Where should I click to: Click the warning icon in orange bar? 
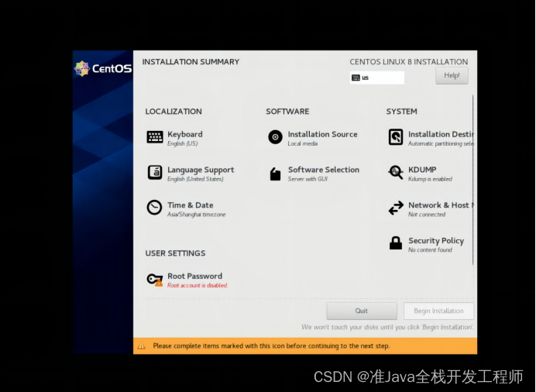(x=141, y=346)
